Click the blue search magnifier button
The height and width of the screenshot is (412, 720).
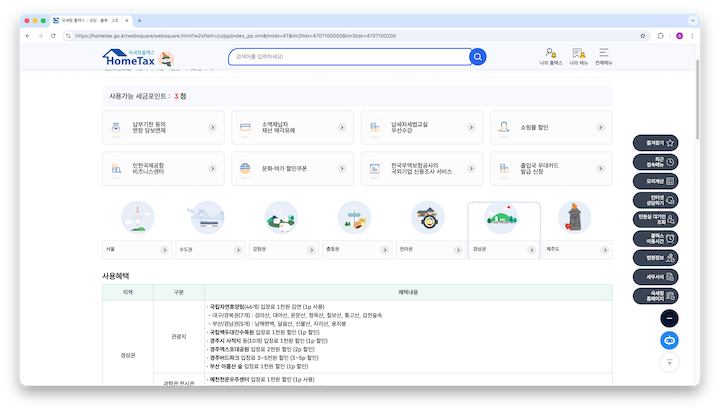click(478, 57)
